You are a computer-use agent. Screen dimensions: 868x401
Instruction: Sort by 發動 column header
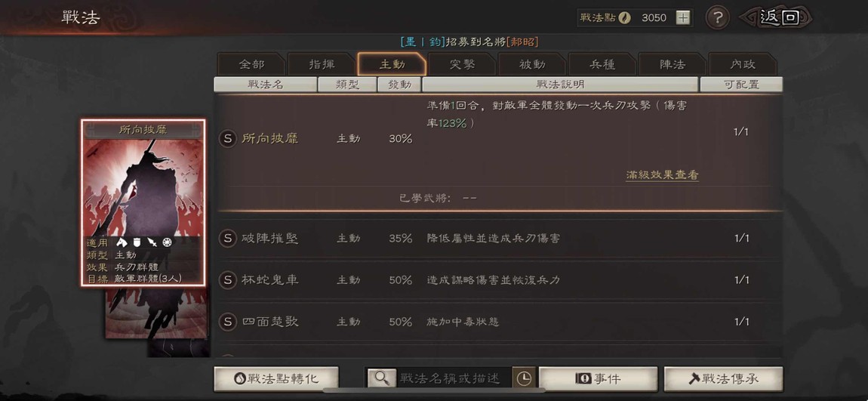[x=399, y=84]
